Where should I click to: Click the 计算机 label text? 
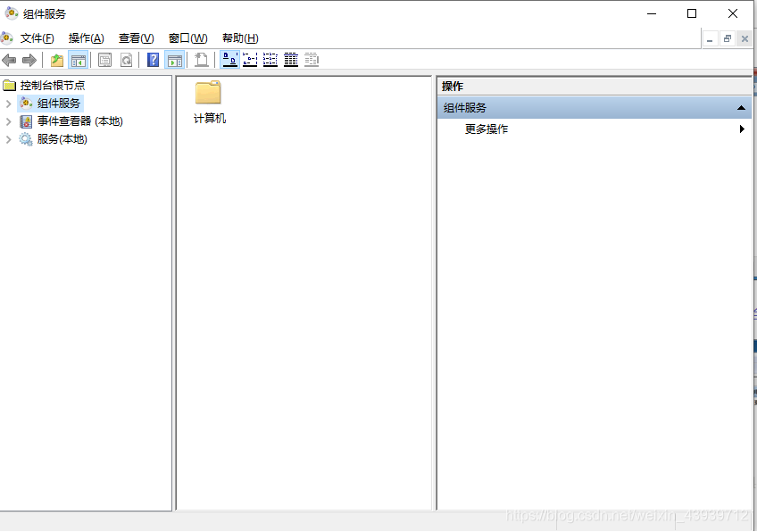point(210,119)
